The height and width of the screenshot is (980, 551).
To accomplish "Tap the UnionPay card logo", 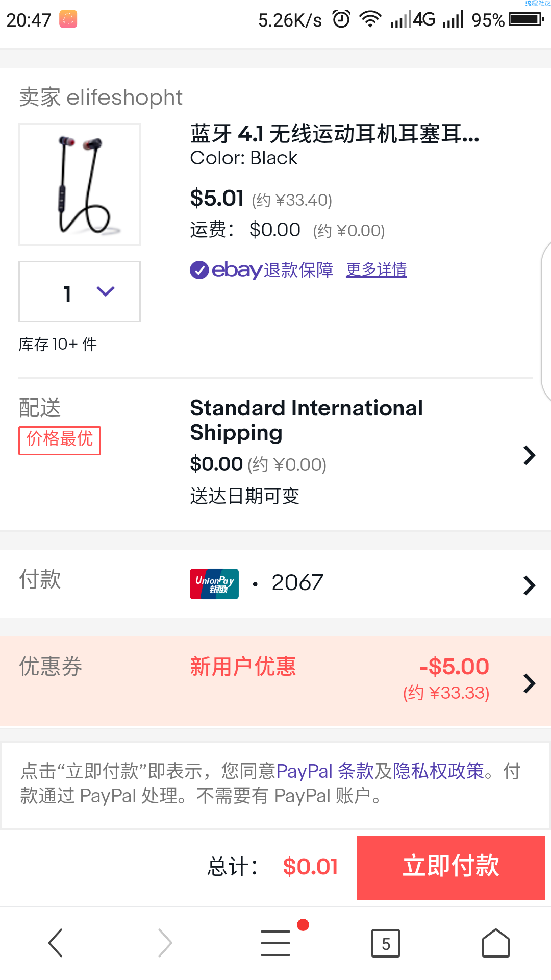I will 214,583.
